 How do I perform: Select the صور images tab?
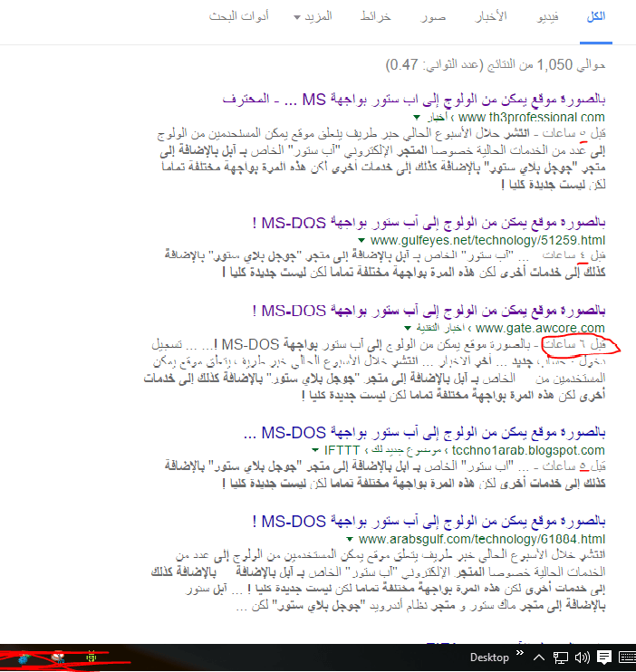pos(433,18)
